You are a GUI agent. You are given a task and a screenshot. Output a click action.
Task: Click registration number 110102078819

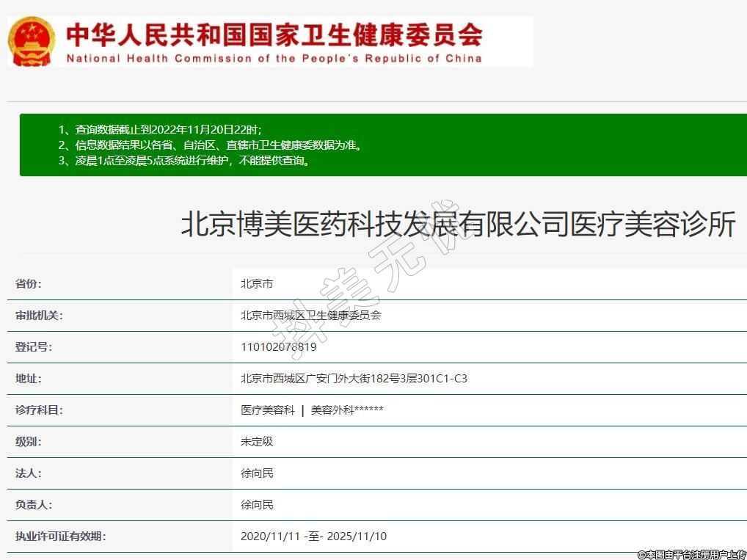coord(278,347)
